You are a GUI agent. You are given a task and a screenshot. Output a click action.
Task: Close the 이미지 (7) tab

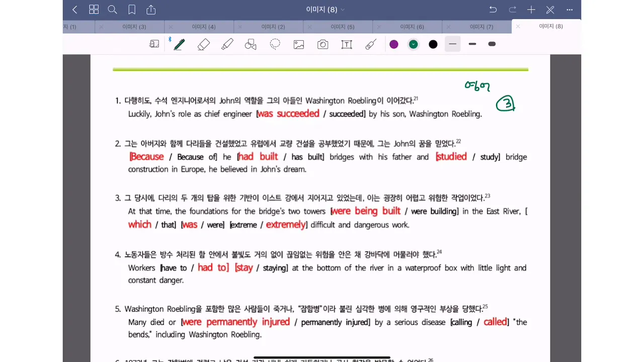448,27
